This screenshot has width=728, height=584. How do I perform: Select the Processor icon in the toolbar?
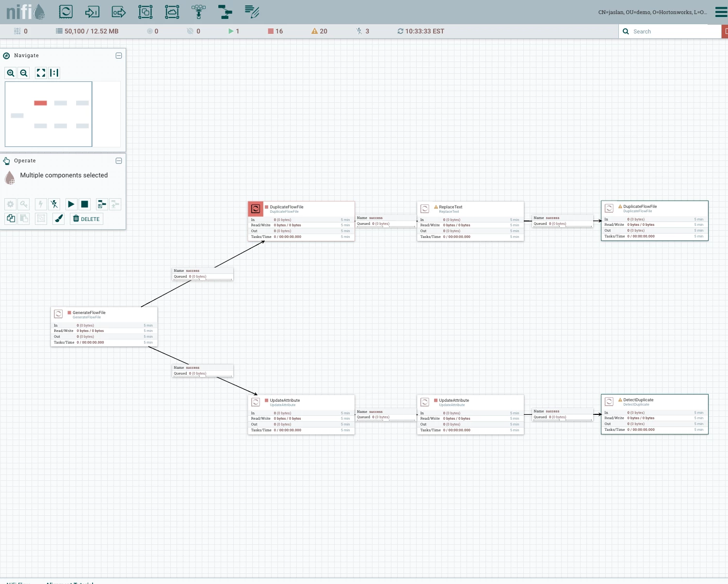coord(66,12)
